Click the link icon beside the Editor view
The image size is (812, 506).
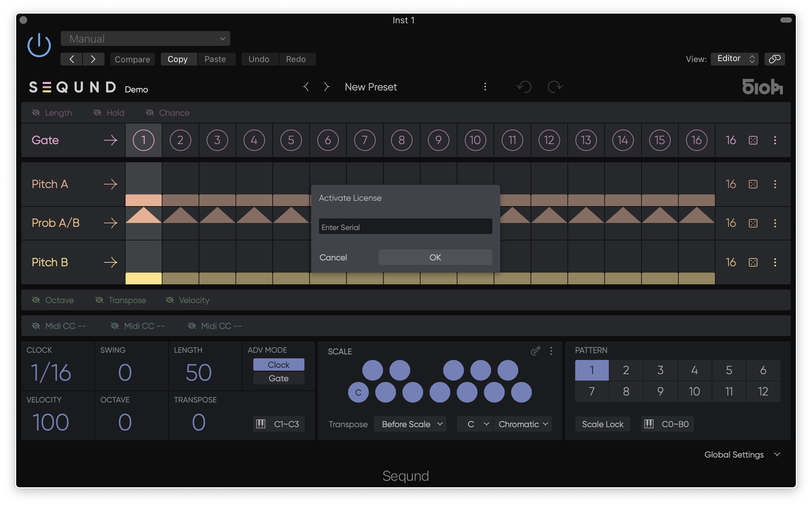coord(774,59)
